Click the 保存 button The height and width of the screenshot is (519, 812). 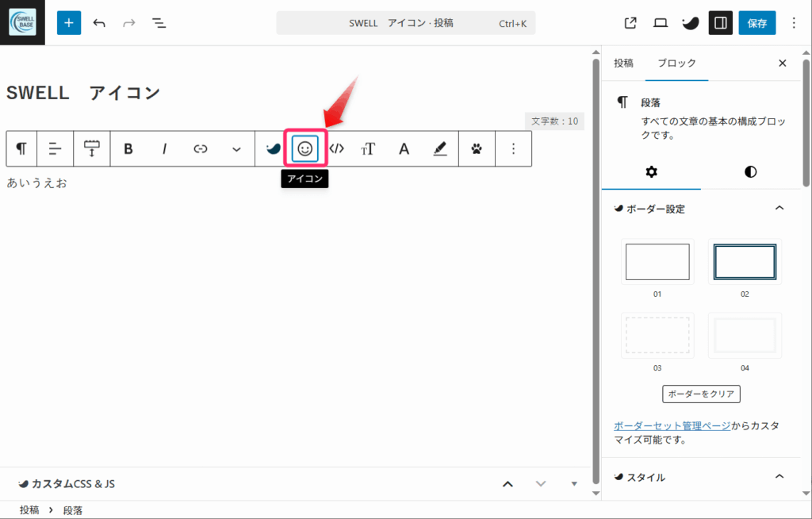coord(757,23)
